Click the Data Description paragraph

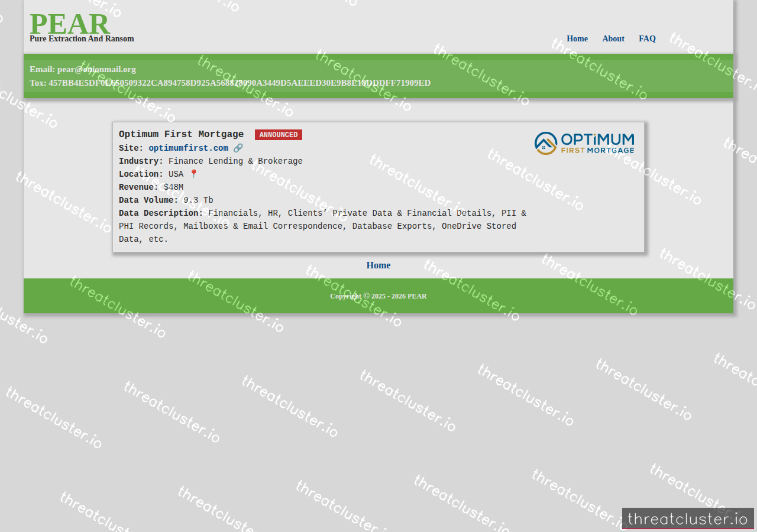(322, 226)
